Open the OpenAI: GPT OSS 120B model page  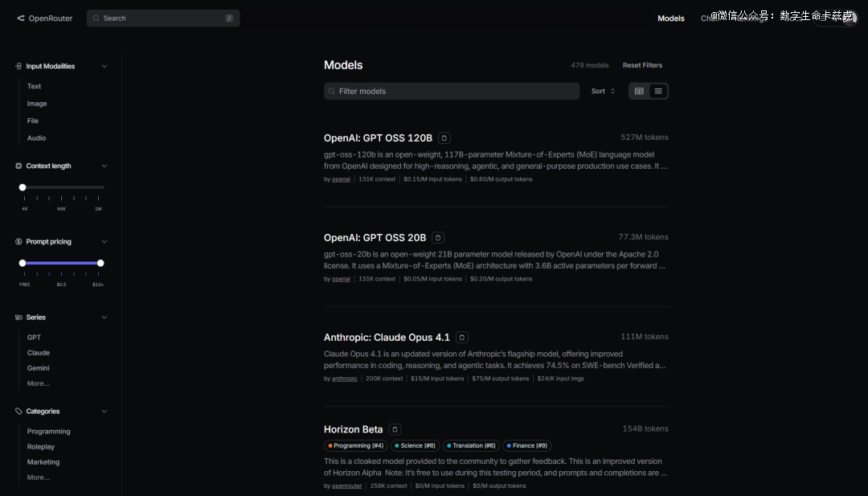tap(378, 137)
